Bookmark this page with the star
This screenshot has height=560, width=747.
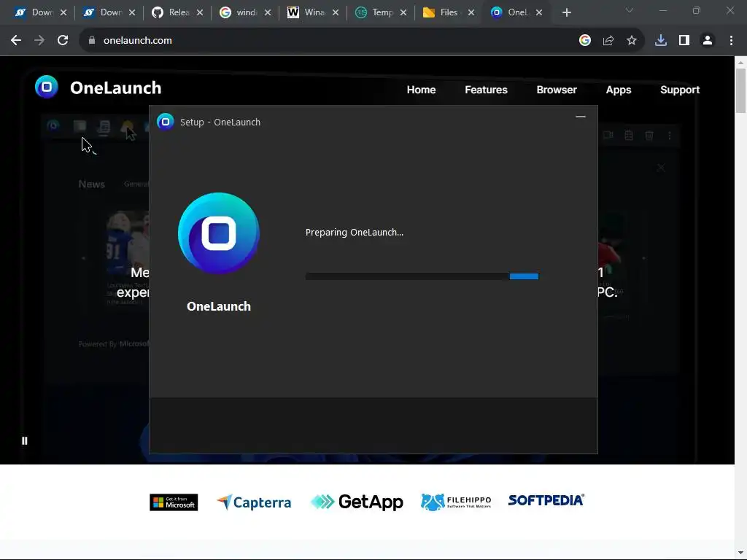point(632,41)
